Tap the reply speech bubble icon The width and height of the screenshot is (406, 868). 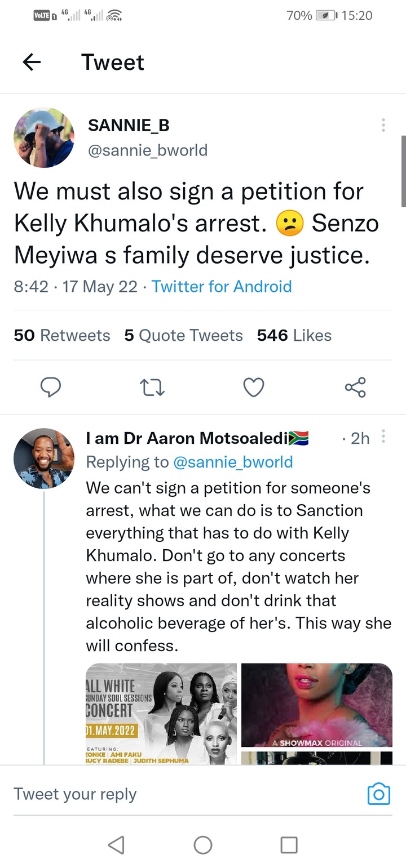point(51,388)
